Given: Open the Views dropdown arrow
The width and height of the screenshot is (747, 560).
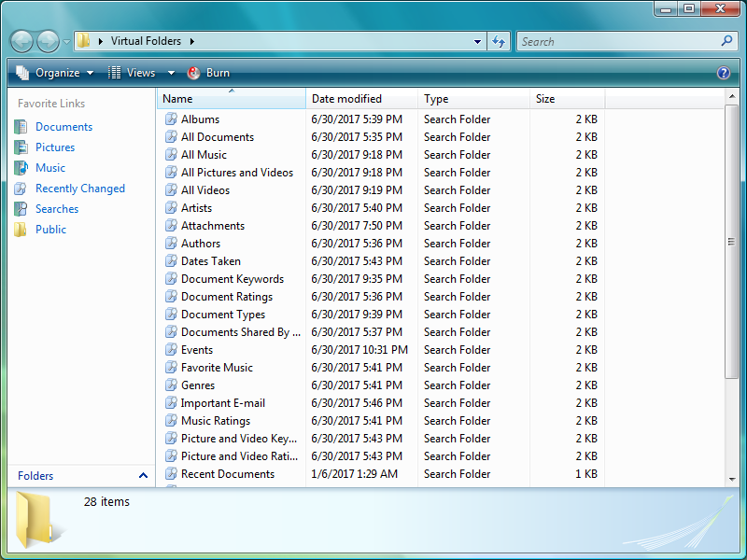Looking at the screenshot, I should (171, 73).
